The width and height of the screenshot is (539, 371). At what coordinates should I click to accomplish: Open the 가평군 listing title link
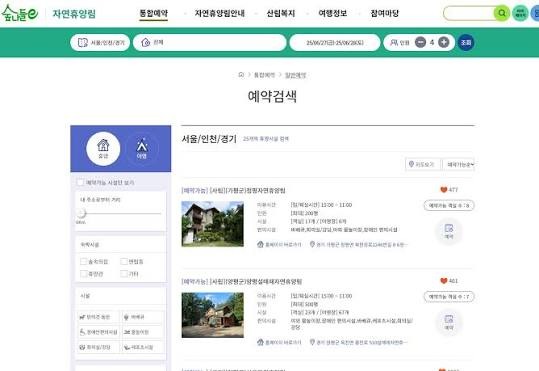pos(233,190)
